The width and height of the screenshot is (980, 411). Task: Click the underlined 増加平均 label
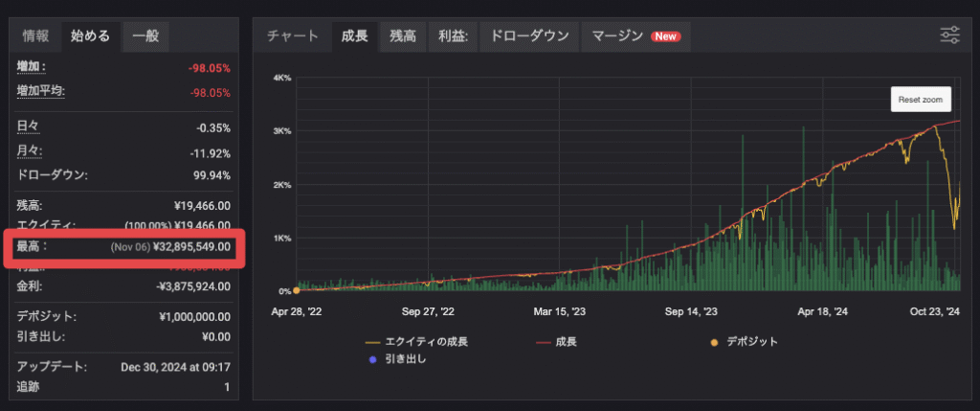(40, 91)
